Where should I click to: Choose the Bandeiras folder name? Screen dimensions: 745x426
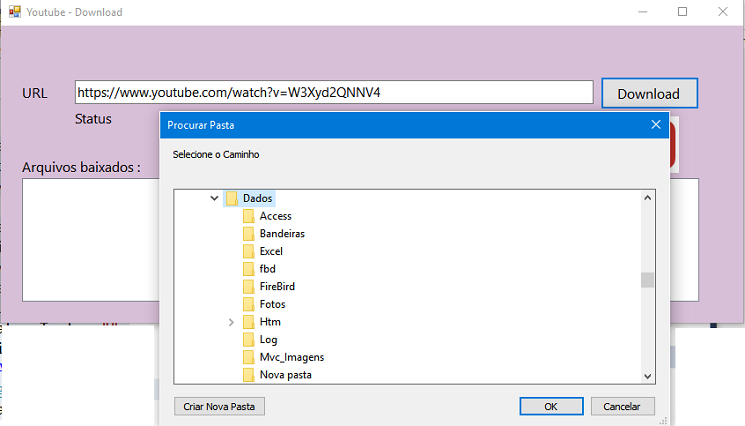(x=282, y=234)
